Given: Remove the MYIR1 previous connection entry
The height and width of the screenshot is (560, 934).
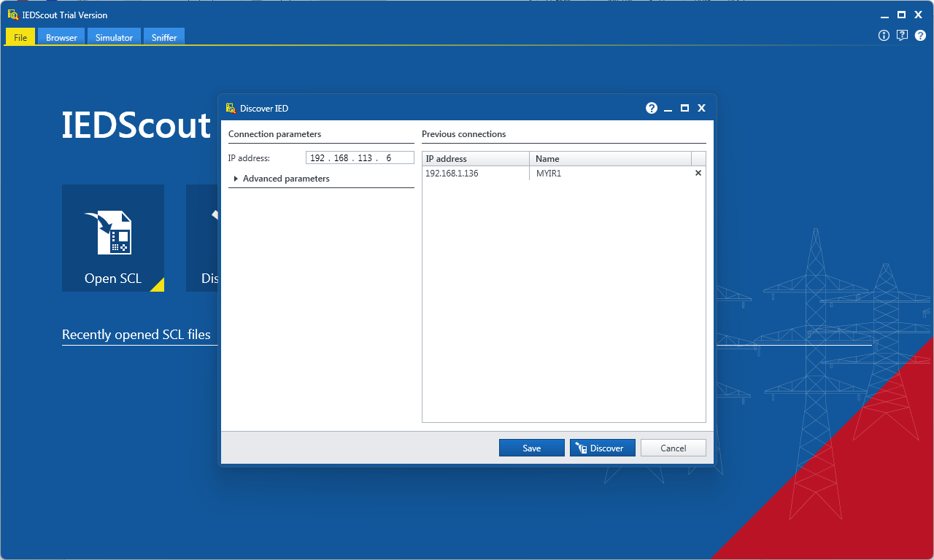Looking at the screenshot, I should (698, 174).
